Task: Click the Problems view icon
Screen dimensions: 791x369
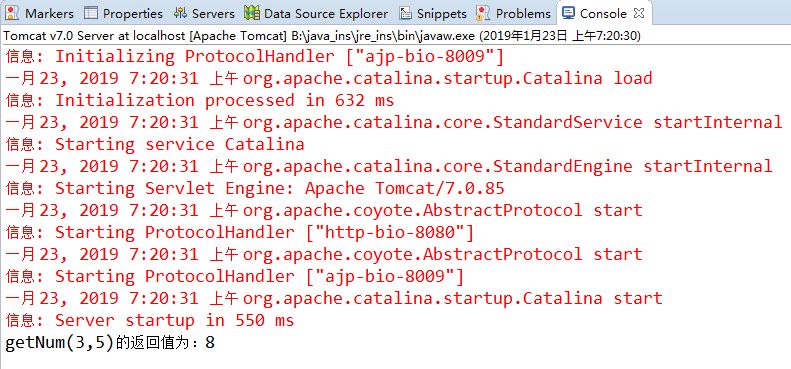Action: [483, 13]
